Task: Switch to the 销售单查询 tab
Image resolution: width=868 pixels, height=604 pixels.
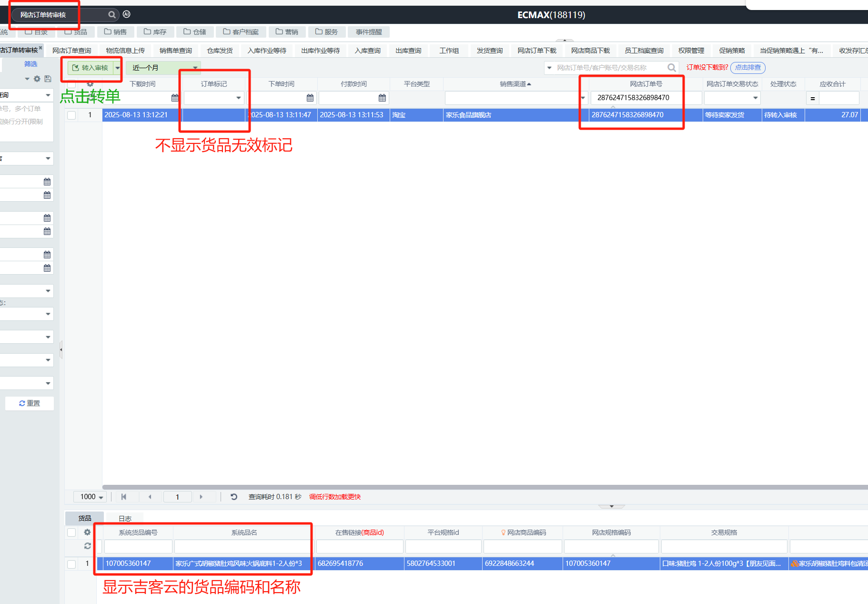Action: click(x=176, y=51)
